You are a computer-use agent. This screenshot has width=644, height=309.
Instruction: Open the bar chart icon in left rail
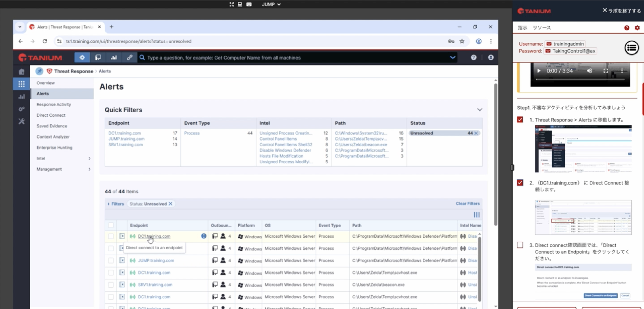point(21,97)
